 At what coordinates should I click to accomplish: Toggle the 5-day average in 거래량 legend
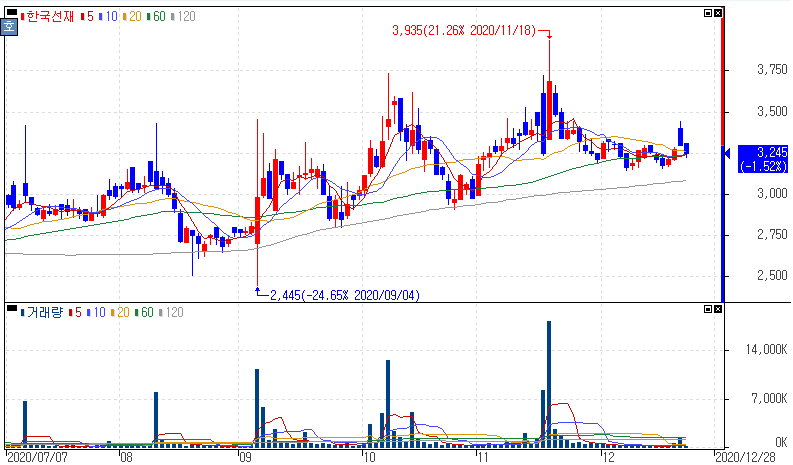pyautogui.click(x=75, y=313)
